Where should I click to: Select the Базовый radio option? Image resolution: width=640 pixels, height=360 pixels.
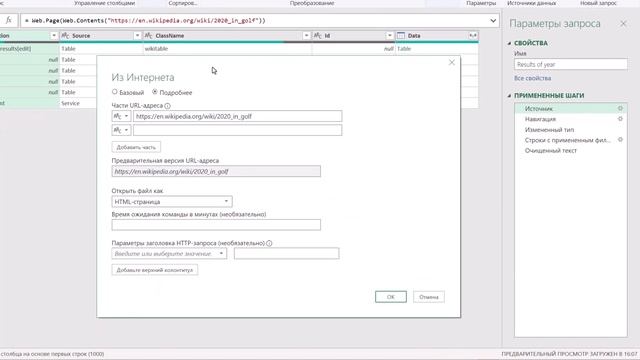point(115,92)
